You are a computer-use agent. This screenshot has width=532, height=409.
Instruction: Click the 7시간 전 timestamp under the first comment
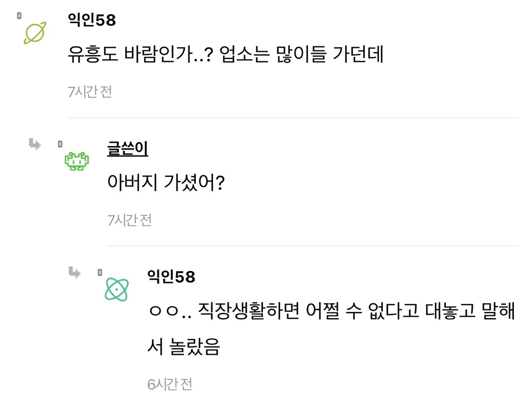tap(90, 92)
